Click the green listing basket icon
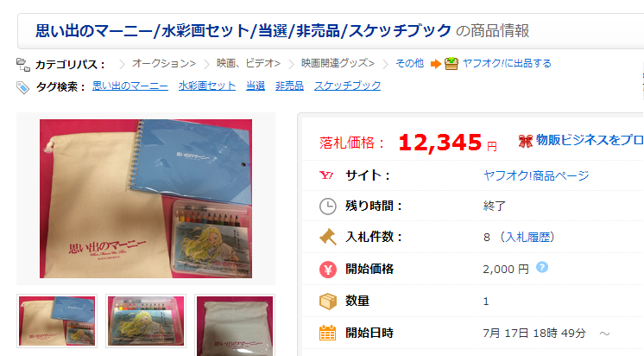The height and width of the screenshot is (356, 644). click(x=451, y=63)
